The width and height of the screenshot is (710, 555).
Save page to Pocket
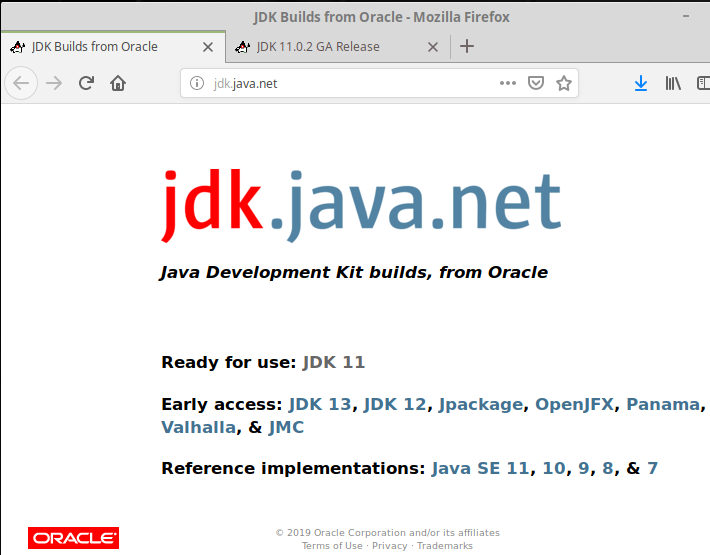click(x=536, y=83)
